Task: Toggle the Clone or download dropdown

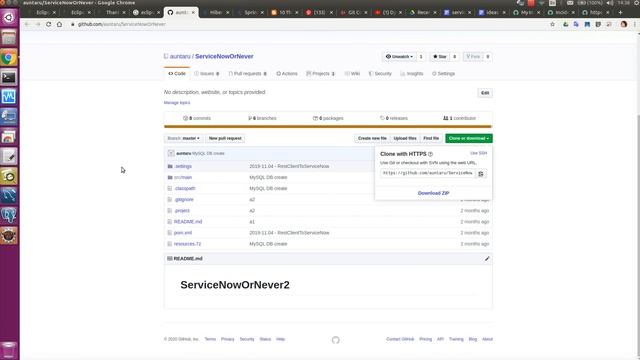Action: click(469, 138)
